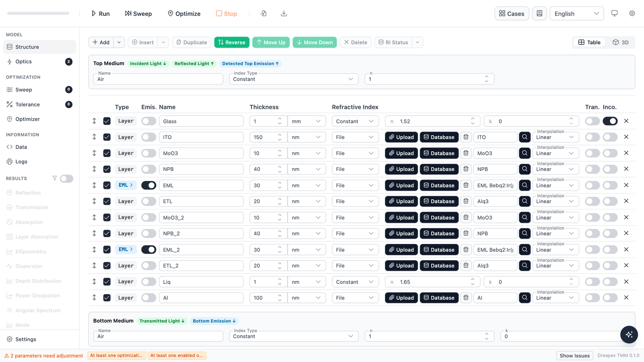Search material in the EML_2 row
This screenshot has width=644, height=362.
[x=525, y=250]
